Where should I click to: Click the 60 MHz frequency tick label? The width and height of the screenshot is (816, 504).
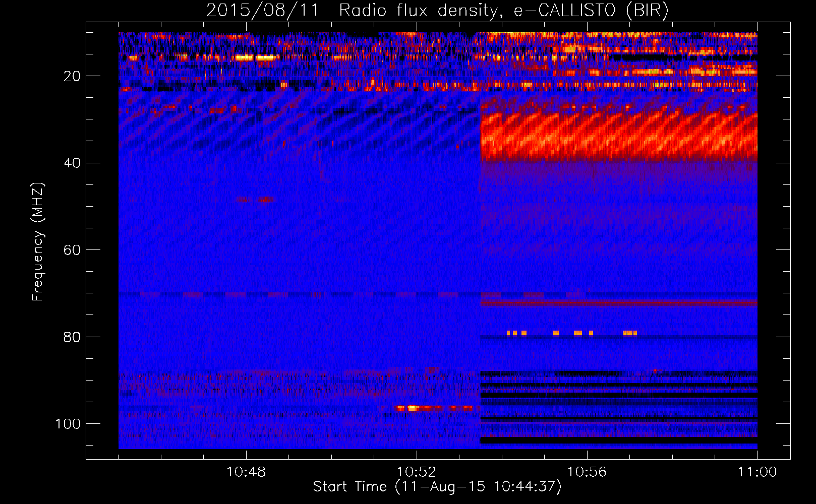click(72, 250)
